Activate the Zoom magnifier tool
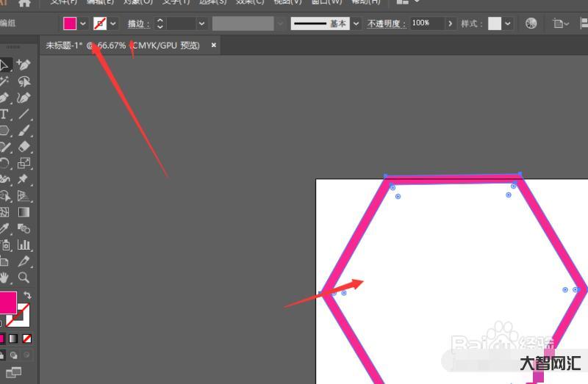The height and width of the screenshot is (384, 588). [x=24, y=278]
